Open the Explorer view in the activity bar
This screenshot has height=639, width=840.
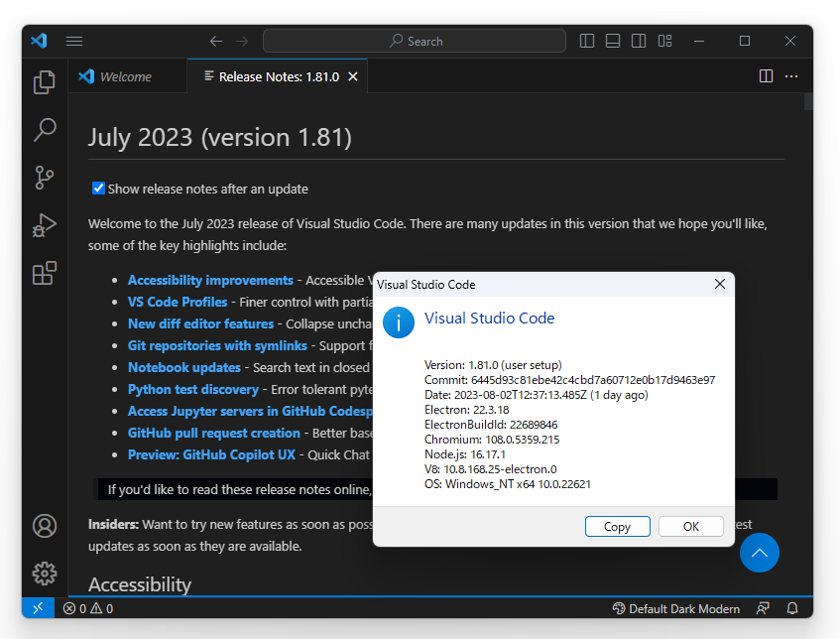(x=44, y=82)
